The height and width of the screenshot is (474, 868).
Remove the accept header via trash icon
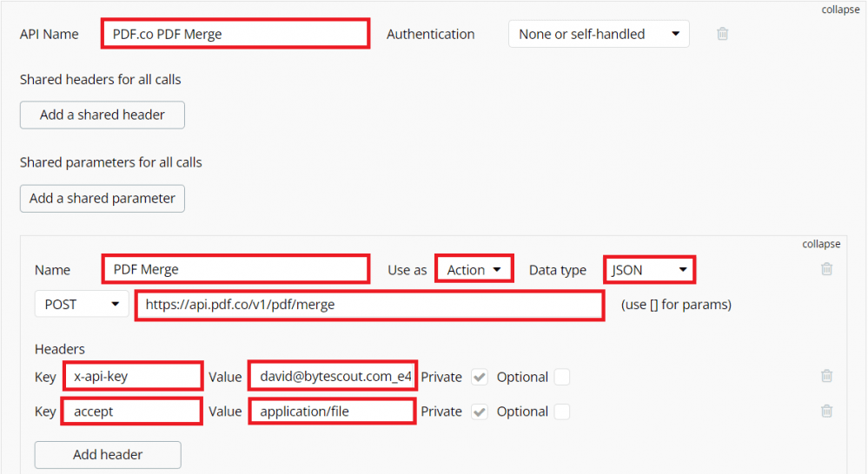[826, 411]
